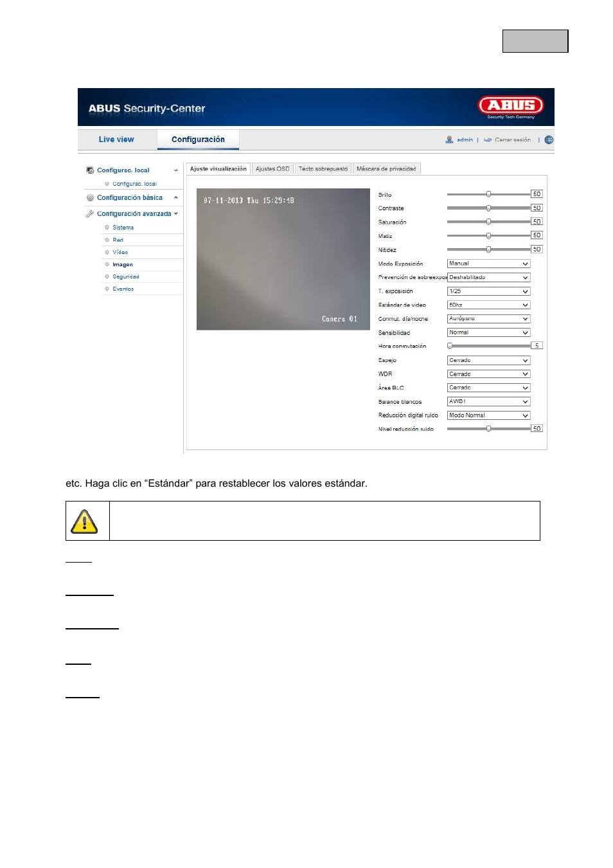Screen dimensions: 613x868
Task: Click the Nivel reducción ruido value field
Action: click(x=537, y=429)
